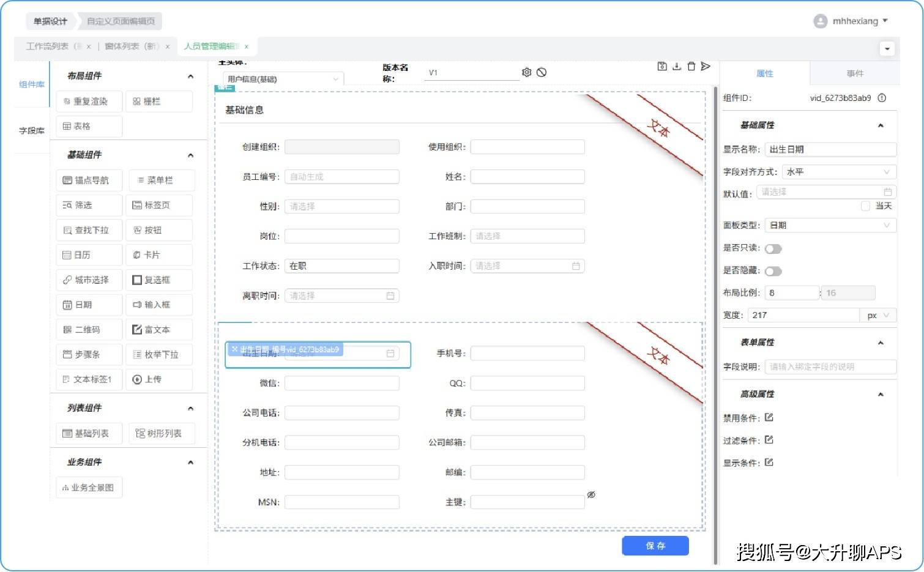Click the trash delete icon in top toolbar
Screen dimensions: 924x572
691,66
